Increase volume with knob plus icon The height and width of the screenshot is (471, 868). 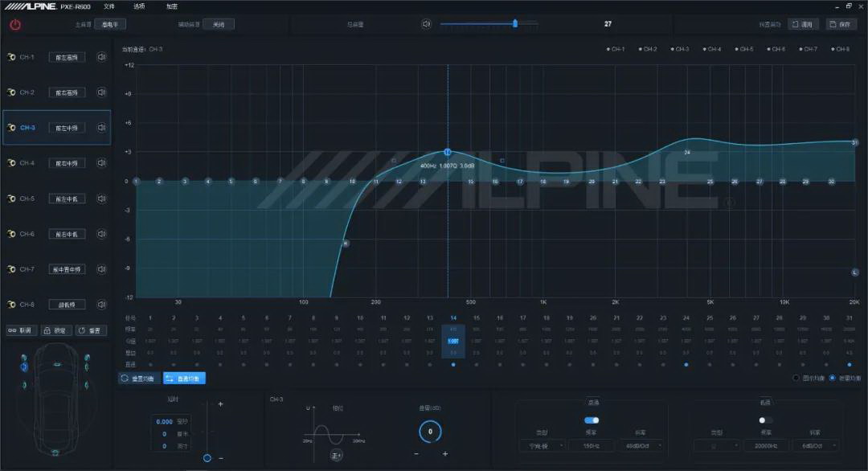445,454
